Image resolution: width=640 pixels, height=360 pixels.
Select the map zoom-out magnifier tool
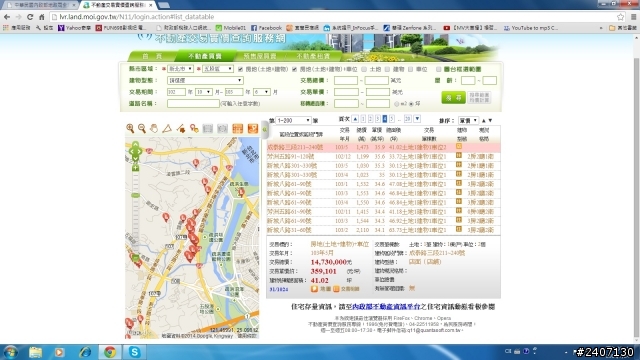pos(142,129)
